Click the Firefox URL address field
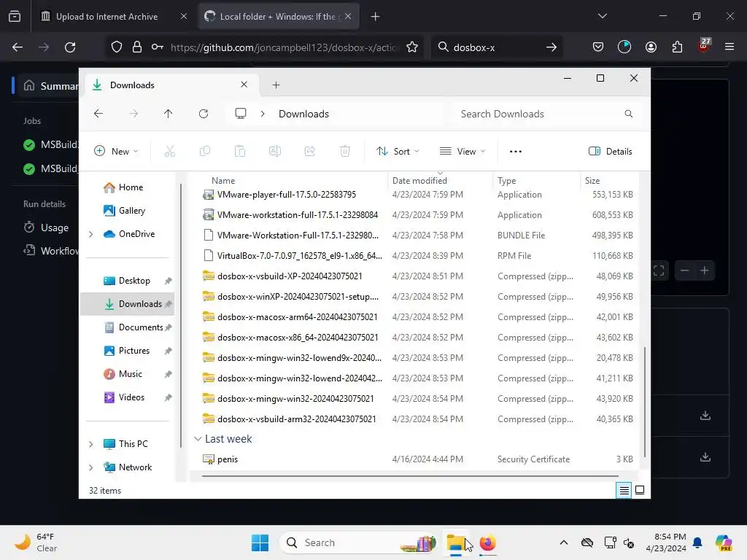Screen dimensions: 747x560 pos(284,47)
